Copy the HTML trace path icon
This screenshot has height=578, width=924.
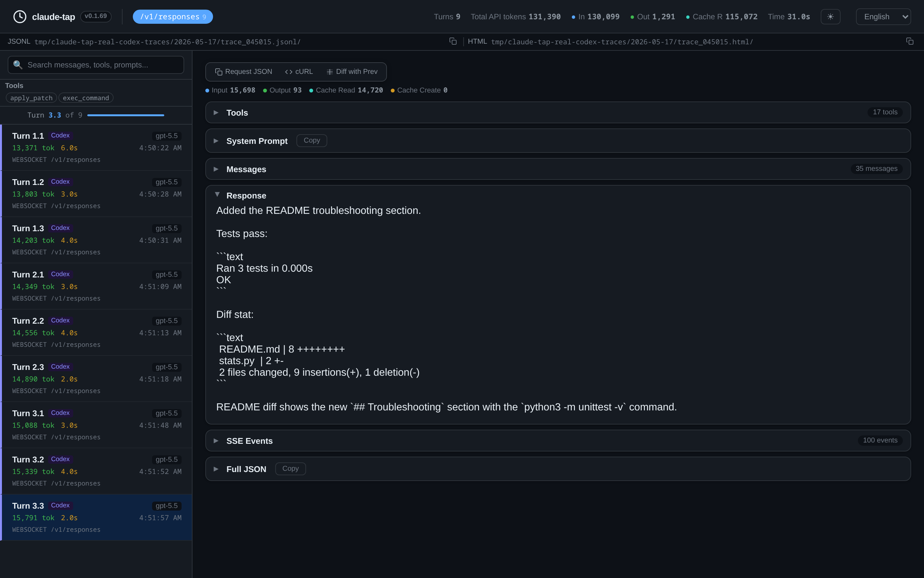pyautogui.click(x=910, y=41)
